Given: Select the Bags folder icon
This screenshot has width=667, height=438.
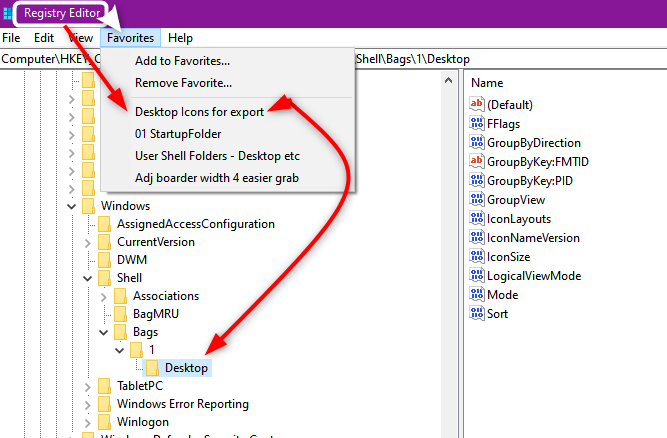Looking at the screenshot, I should [x=121, y=332].
